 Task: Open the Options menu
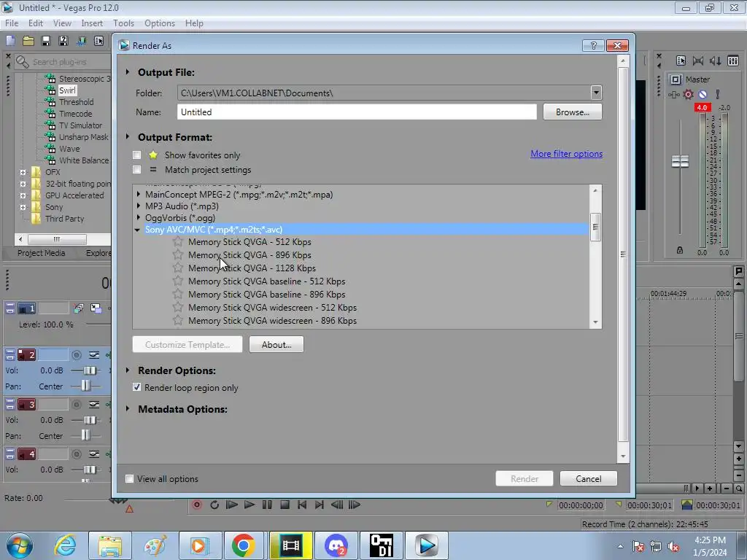pyautogui.click(x=160, y=23)
